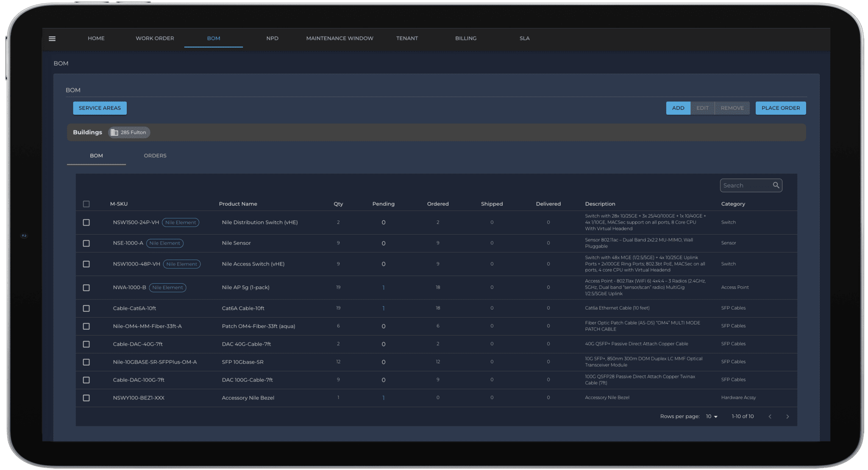Sort by the Delivered column header
Screen dimensions: 868x470
pos(548,204)
